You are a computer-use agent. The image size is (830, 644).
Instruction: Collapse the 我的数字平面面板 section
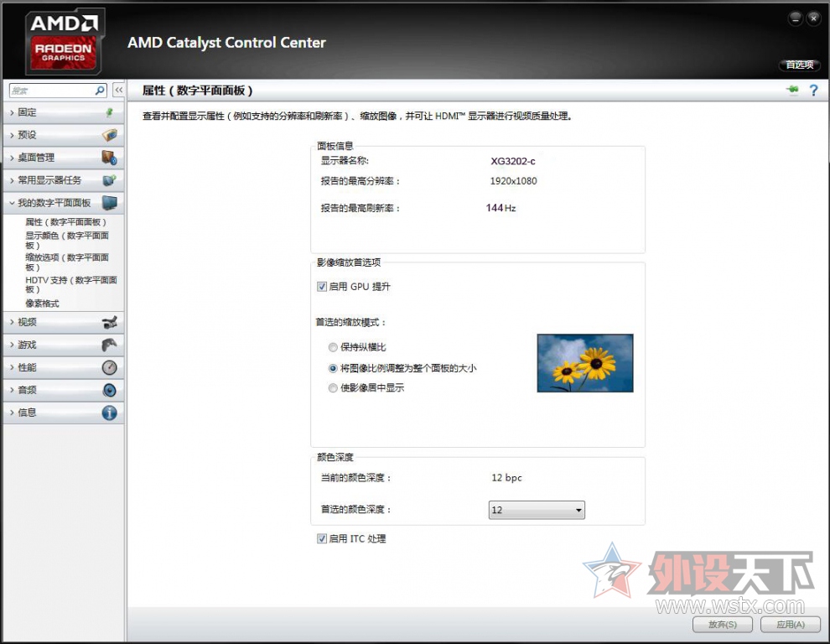64,203
